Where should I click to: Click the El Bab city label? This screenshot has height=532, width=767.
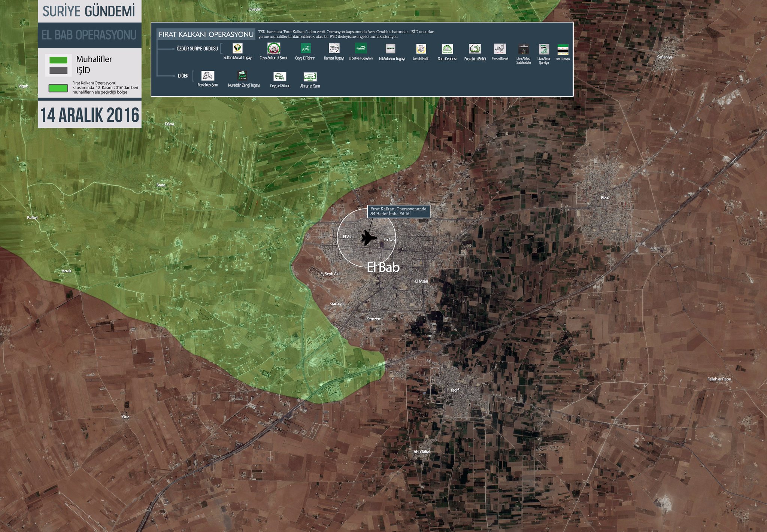point(383,267)
